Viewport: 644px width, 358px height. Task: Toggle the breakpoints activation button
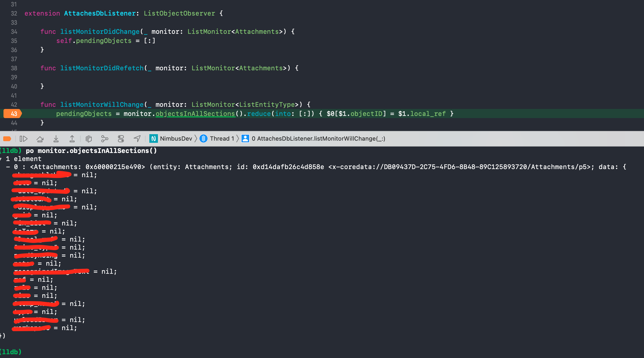(7, 139)
